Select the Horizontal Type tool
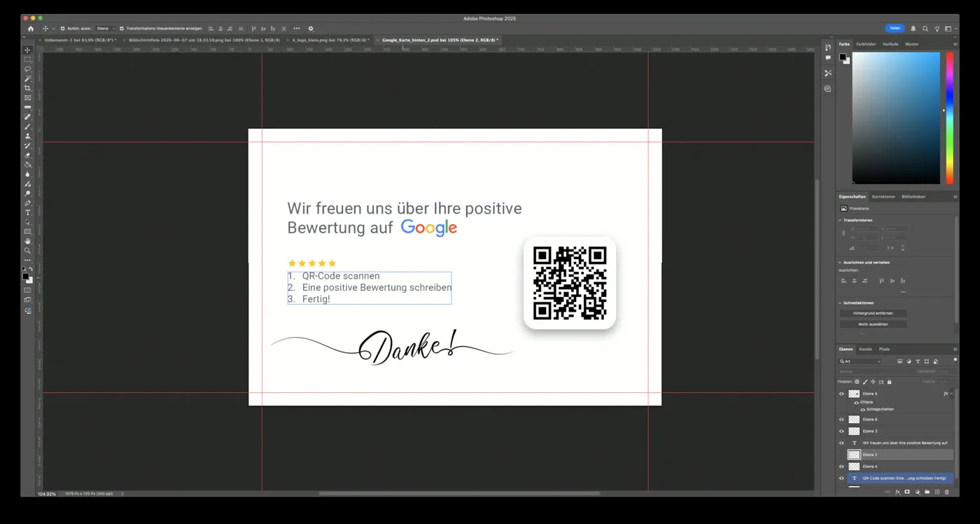The width and height of the screenshot is (980, 524). point(28,212)
